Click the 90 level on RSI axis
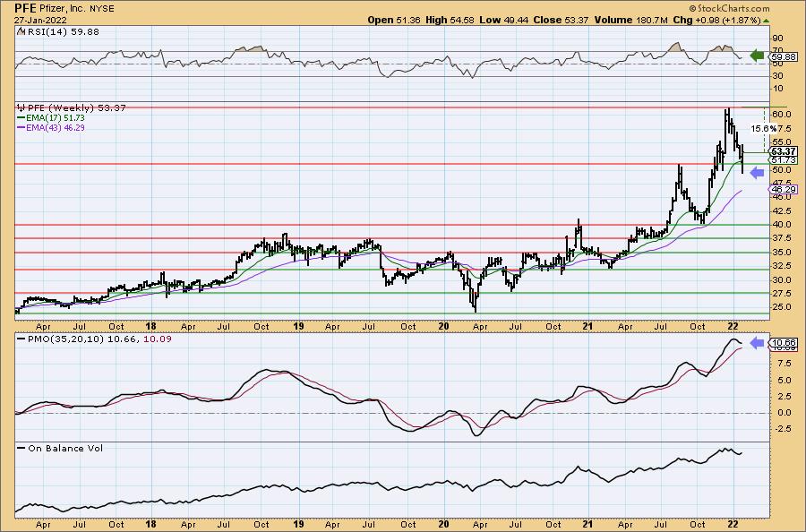Viewport: 806px width, 532px height. click(x=777, y=39)
